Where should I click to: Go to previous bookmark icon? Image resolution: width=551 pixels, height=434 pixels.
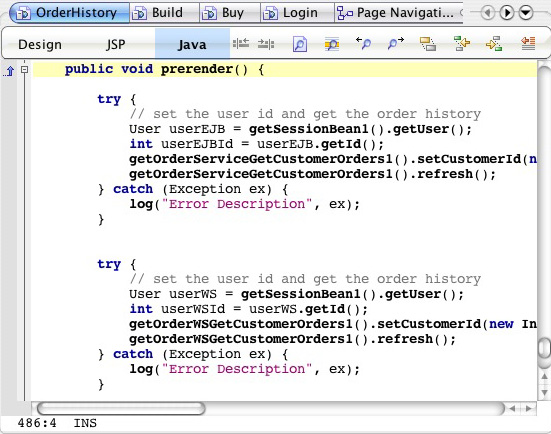[461, 44]
